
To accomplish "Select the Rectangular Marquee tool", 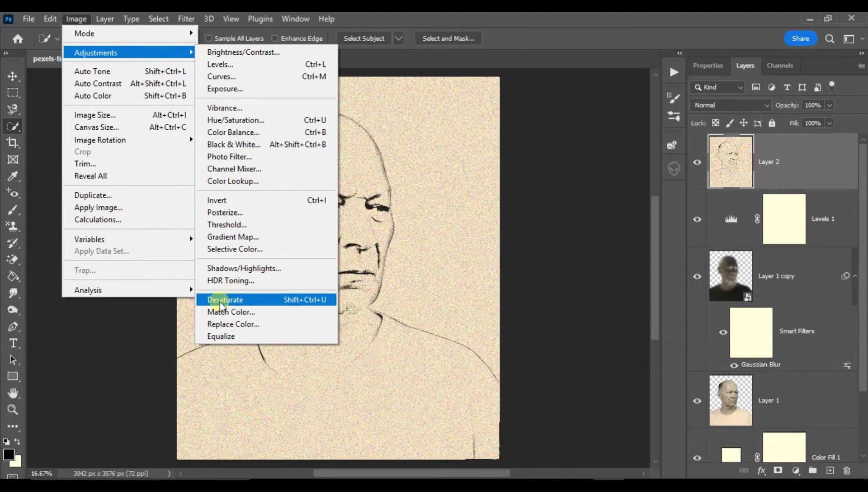I will tap(13, 93).
